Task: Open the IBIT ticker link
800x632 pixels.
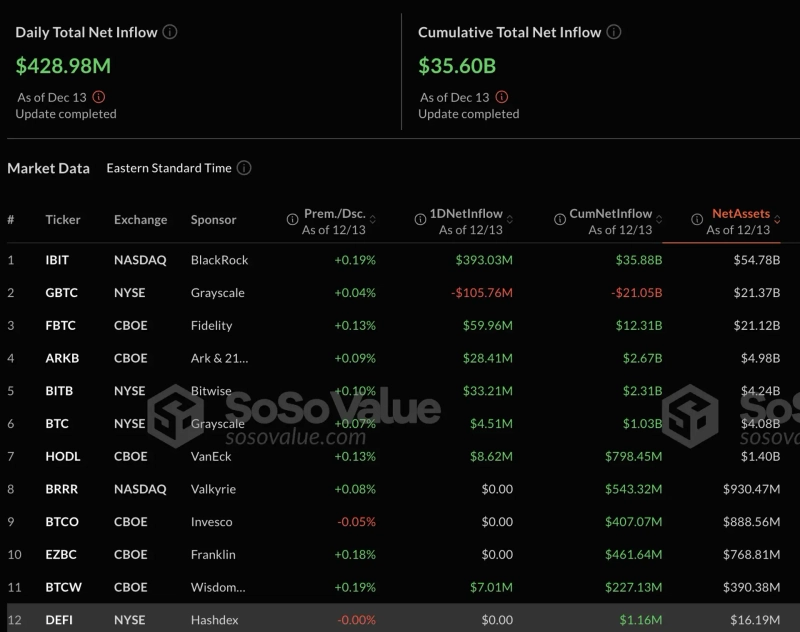Action: (56, 259)
